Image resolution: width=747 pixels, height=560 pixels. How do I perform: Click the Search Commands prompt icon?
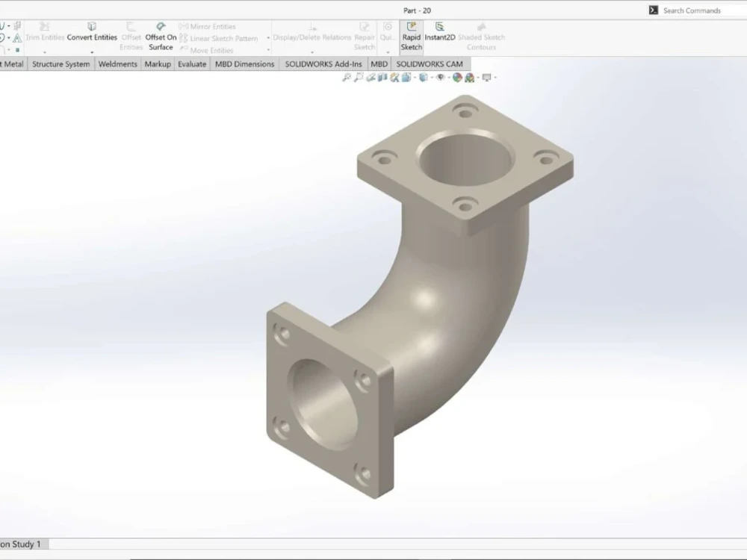653,10
